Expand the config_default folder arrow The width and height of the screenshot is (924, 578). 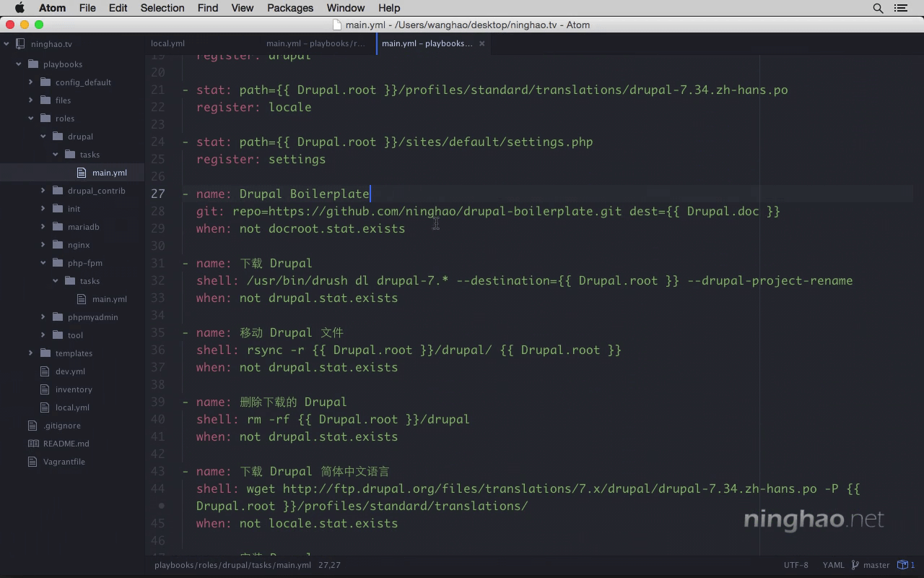coord(31,82)
